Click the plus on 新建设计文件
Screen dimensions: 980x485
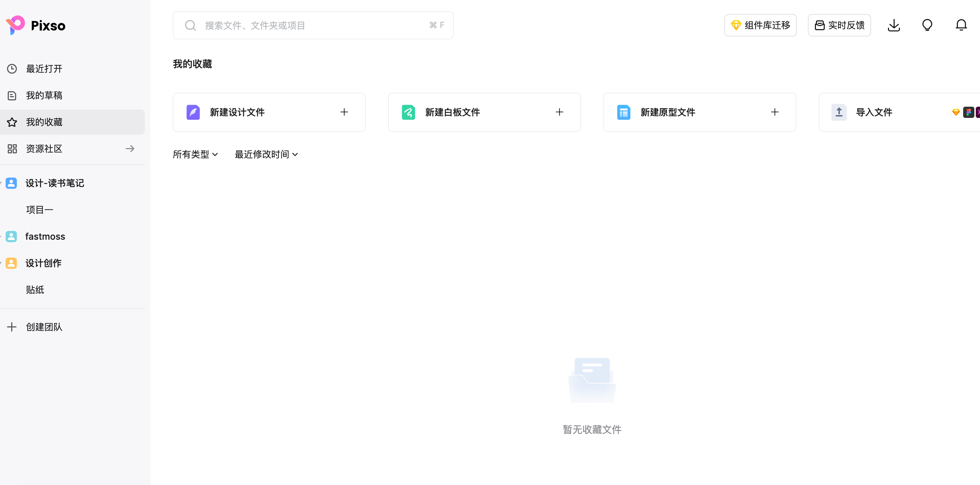[x=344, y=112]
